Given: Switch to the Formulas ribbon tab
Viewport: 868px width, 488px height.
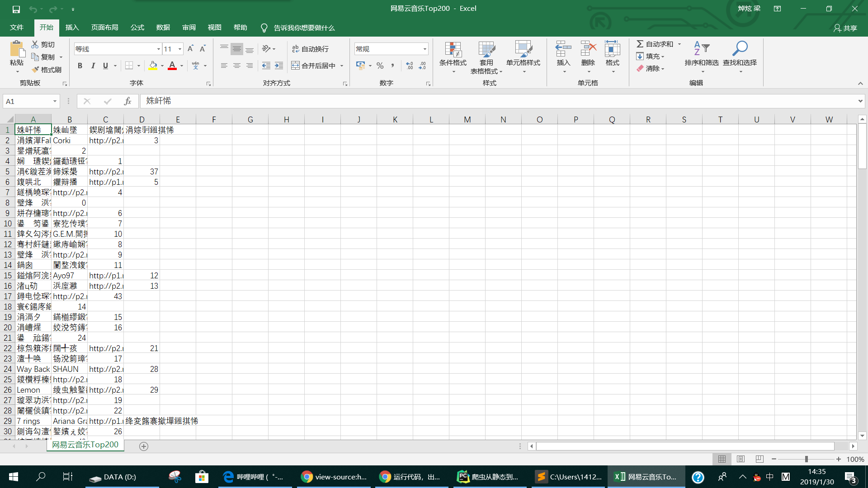Looking at the screenshot, I should [137, 28].
